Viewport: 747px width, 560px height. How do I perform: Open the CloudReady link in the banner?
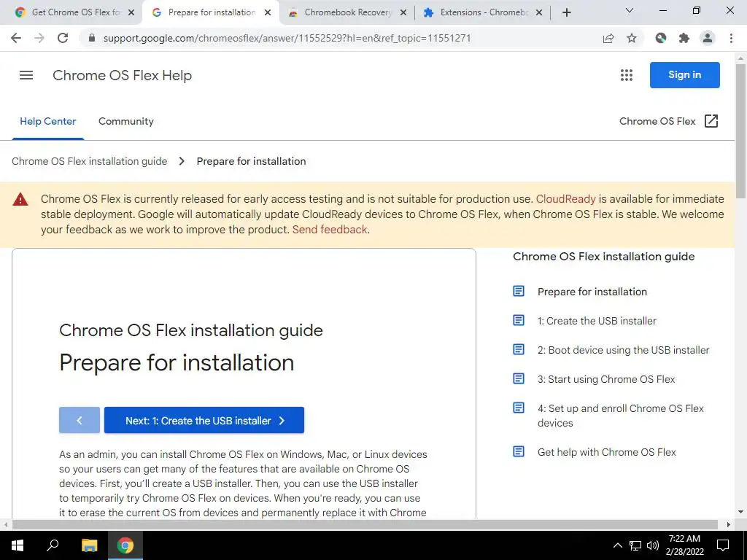click(565, 199)
